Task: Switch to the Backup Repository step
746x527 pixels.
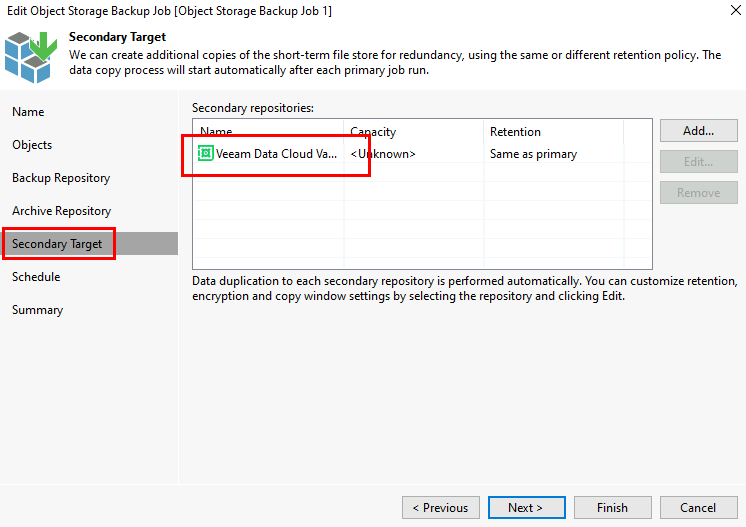Action: point(61,178)
